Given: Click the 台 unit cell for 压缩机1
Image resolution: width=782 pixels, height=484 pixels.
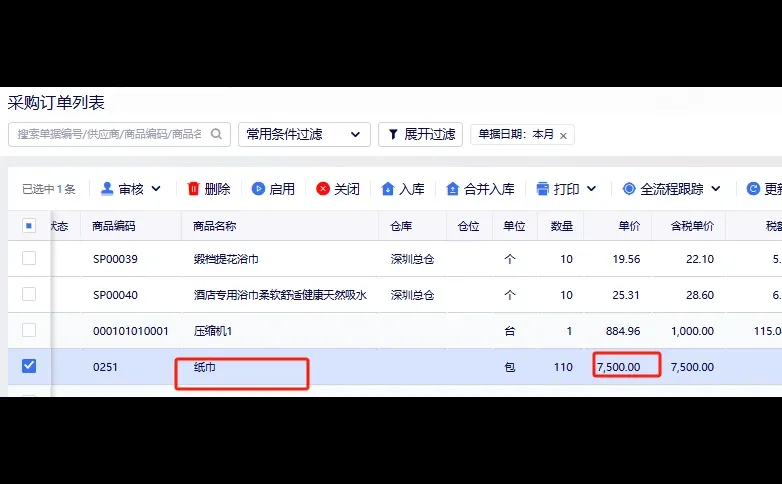Looking at the screenshot, I should (510, 331).
